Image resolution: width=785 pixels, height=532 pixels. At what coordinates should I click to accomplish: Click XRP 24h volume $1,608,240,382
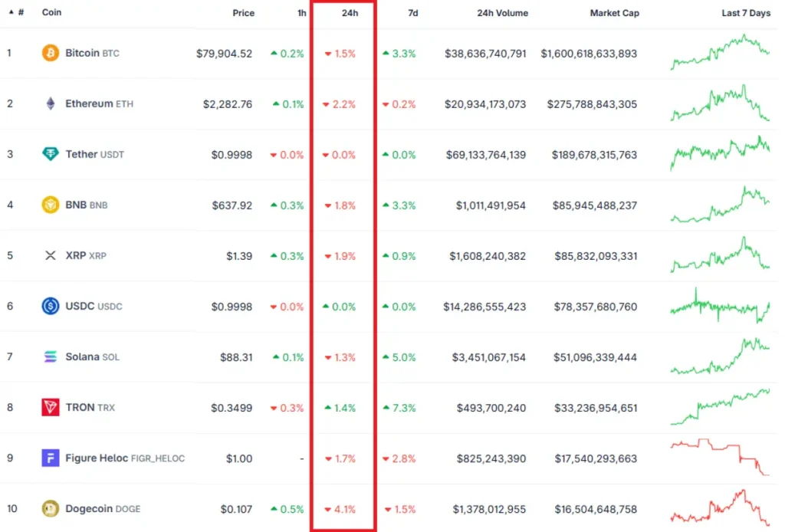point(488,256)
